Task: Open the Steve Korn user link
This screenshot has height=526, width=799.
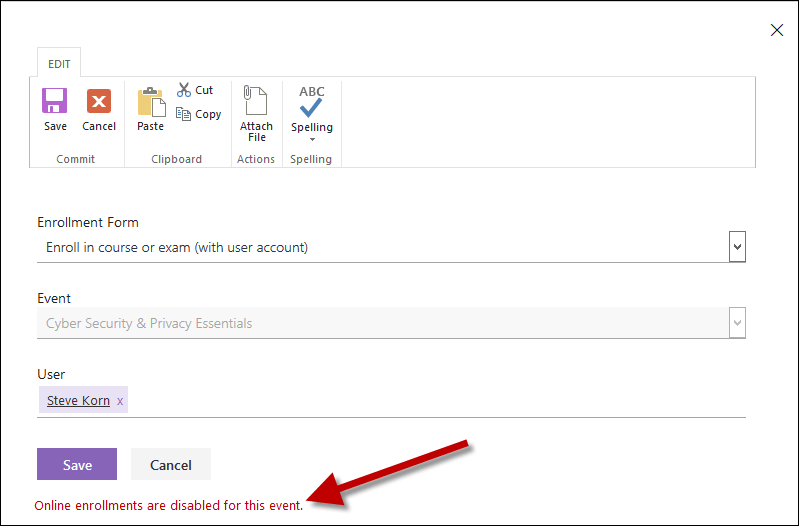Action: tap(78, 401)
